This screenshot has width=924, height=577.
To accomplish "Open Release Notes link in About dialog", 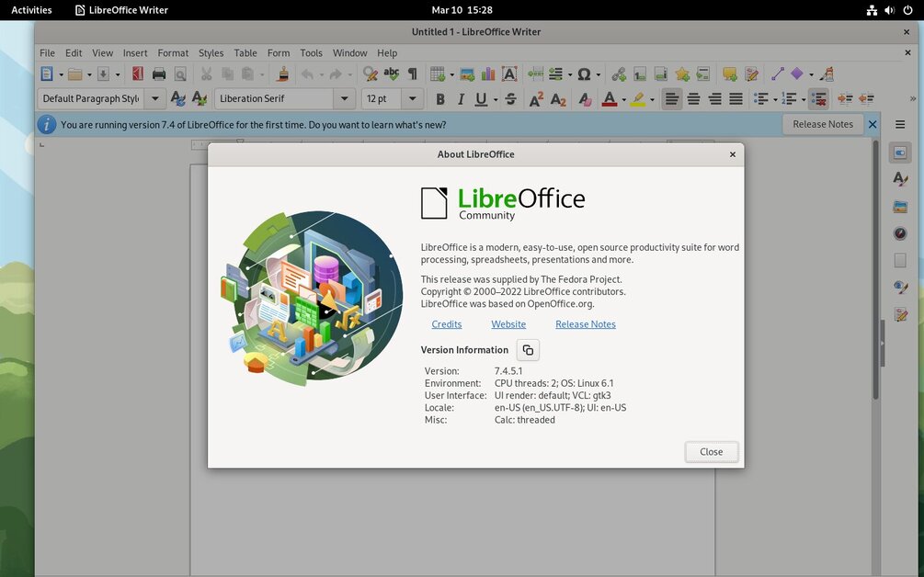I will tap(585, 323).
